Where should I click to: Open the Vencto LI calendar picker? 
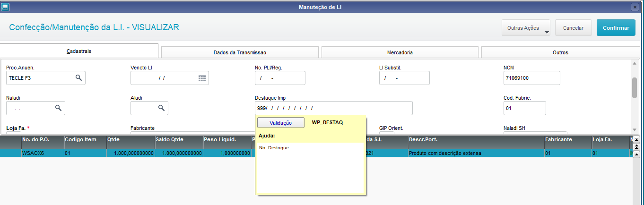coord(202,78)
